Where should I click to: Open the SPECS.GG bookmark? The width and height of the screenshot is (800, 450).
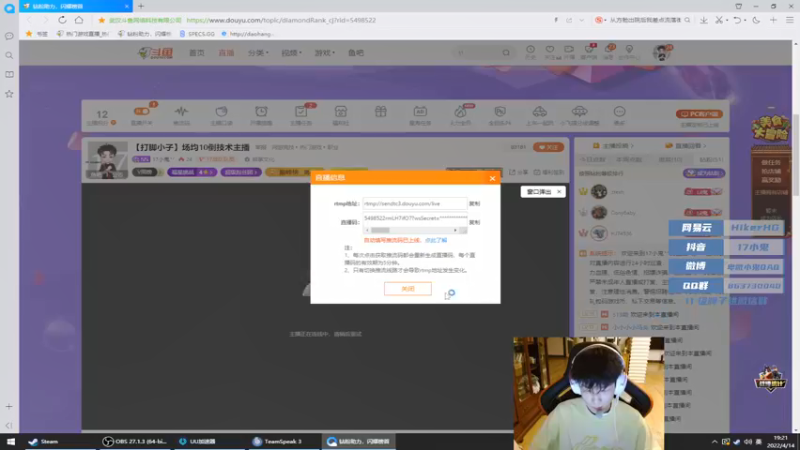(197, 34)
